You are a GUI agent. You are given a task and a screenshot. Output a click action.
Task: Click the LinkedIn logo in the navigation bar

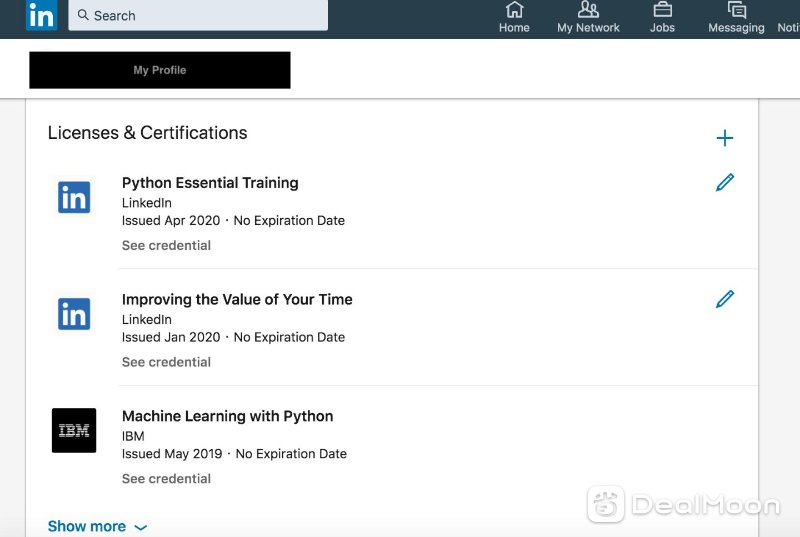click(41, 15)
